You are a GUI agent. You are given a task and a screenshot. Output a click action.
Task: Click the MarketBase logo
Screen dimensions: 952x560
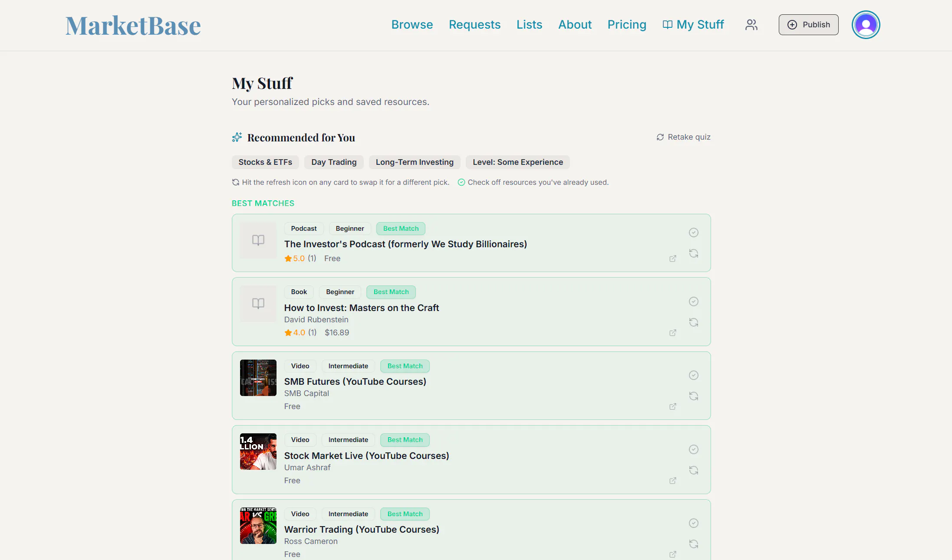point(133,26)
